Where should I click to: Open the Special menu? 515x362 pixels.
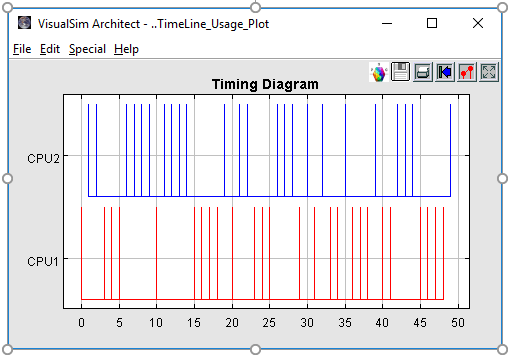[x=87, y=49]
